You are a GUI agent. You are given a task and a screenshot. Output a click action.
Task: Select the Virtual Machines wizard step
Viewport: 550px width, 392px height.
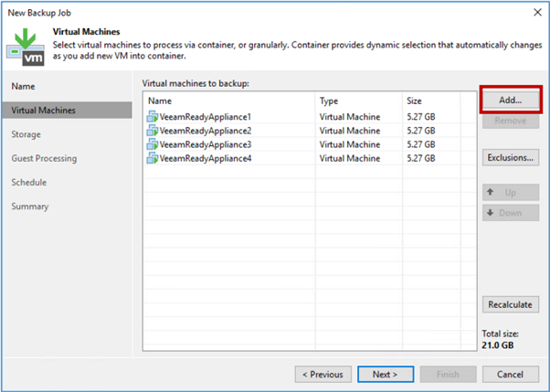(x=68, y=111)
